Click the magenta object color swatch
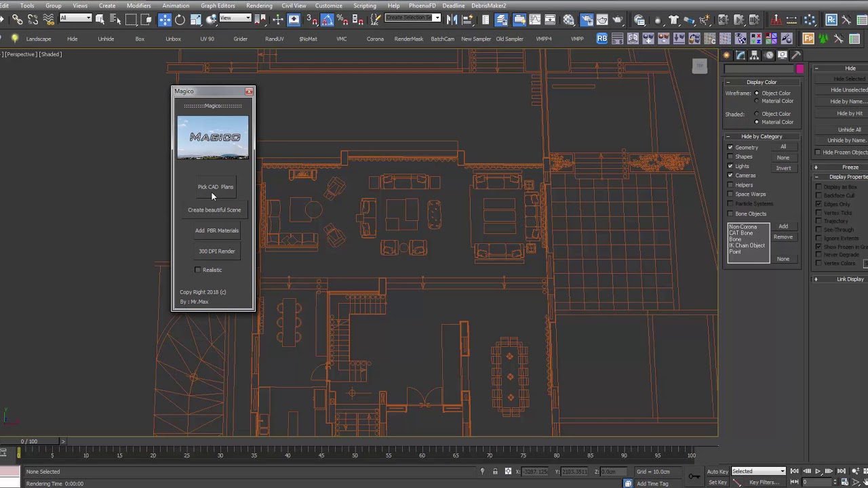The width and height of the screenshot is (868, 488). tap(800, 68)
